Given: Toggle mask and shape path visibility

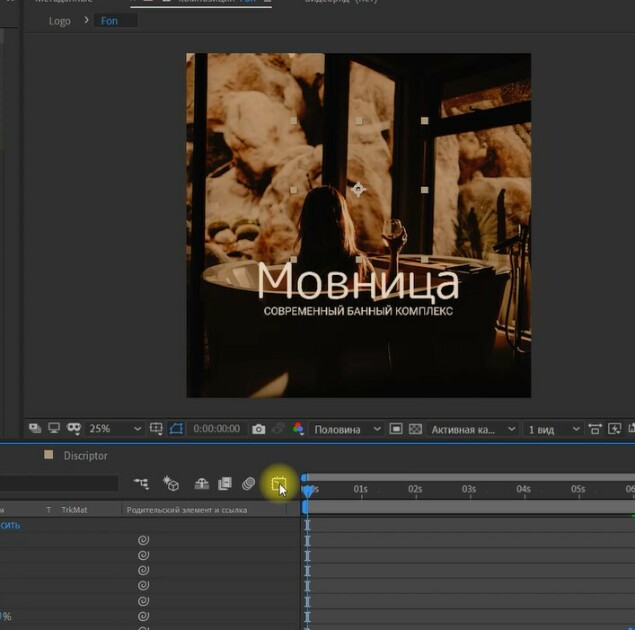Looking at the screenshot, I should (x=176, y=428).
